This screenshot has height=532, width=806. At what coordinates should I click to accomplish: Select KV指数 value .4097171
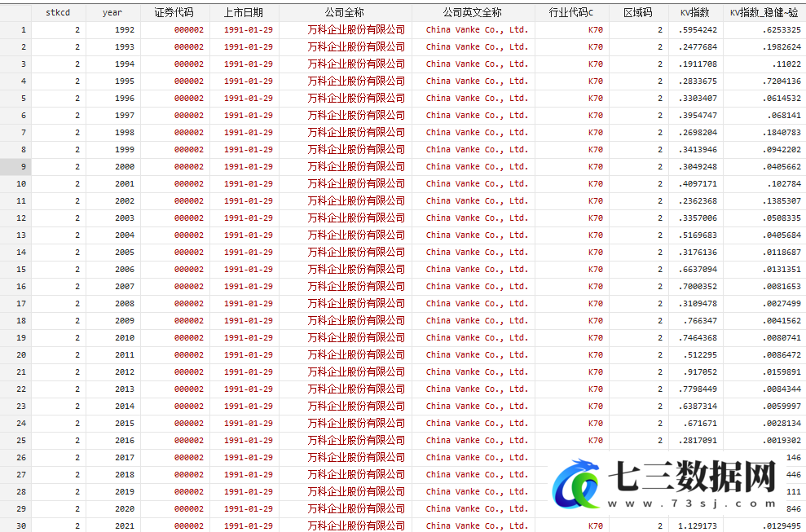[698, 183]
